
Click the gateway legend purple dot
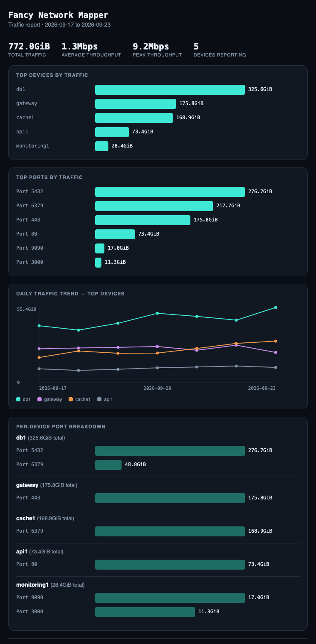point(39,399)
